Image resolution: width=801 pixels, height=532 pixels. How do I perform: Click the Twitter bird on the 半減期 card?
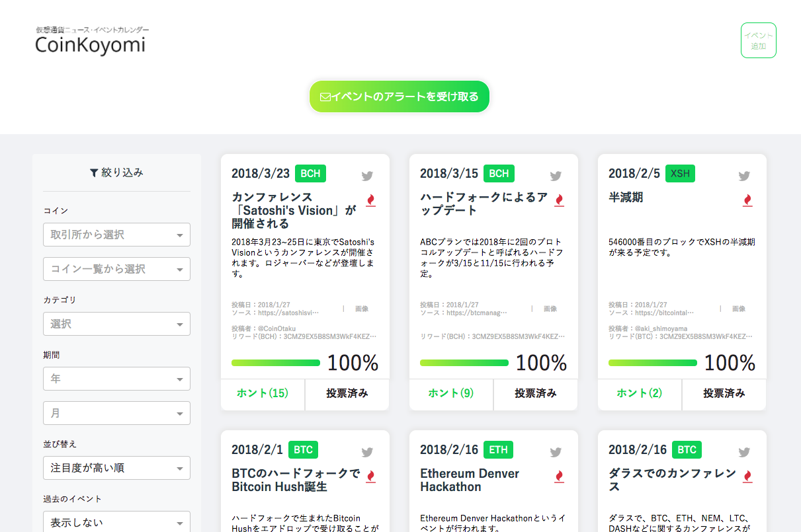tap(744, 176)
